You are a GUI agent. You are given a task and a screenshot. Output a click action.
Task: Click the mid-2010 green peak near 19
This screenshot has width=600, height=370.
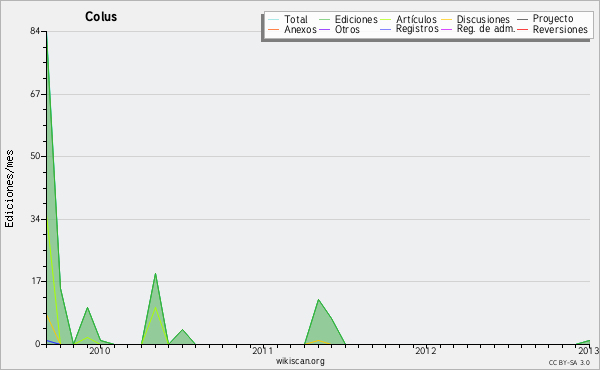[155, 274]
